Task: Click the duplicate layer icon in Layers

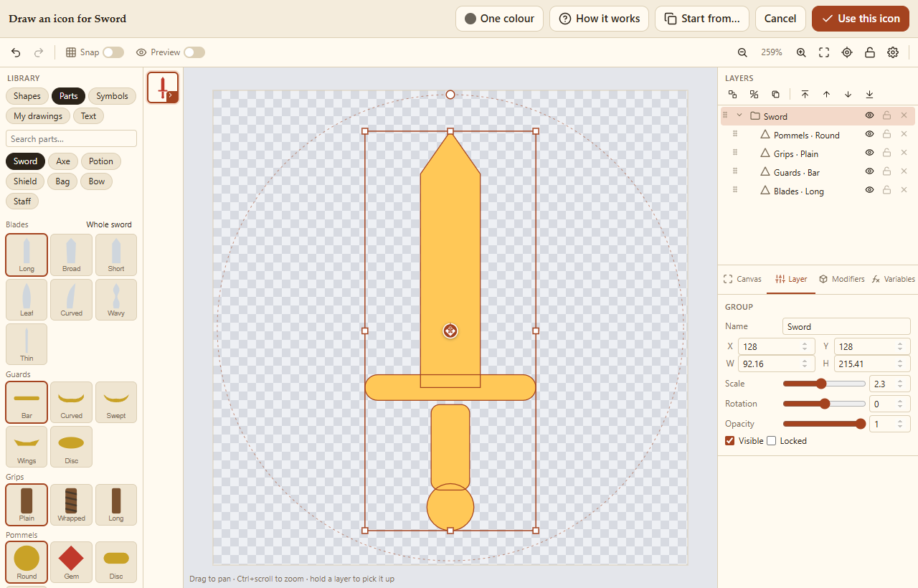Action: coord(775,94)
